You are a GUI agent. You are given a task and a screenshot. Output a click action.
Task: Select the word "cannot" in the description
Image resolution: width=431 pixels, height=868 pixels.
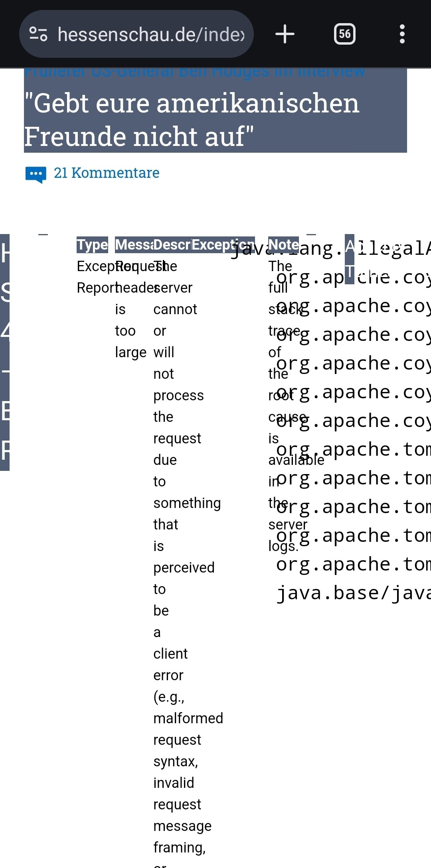(x=175, y=309)
